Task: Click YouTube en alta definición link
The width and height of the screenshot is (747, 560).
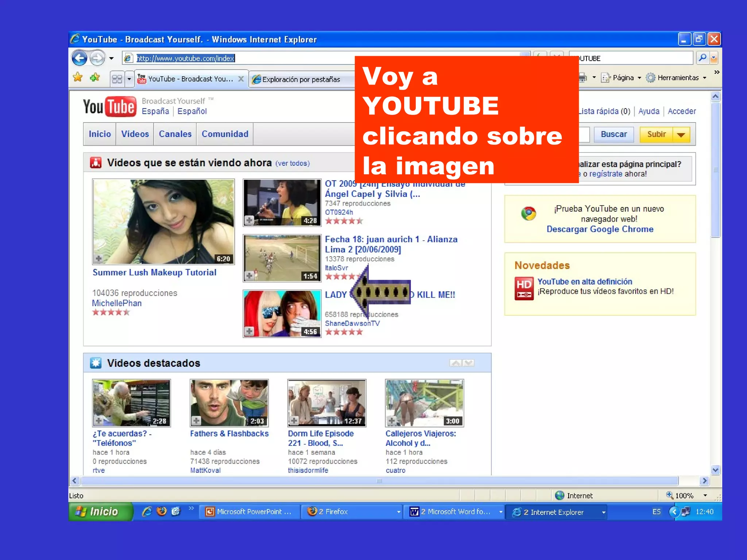Action: (585, 281)
